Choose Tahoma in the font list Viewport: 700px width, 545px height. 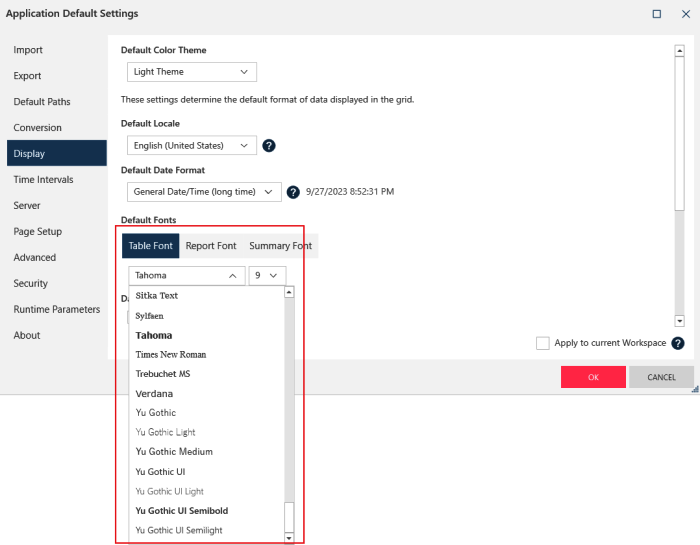click(207, 335)
